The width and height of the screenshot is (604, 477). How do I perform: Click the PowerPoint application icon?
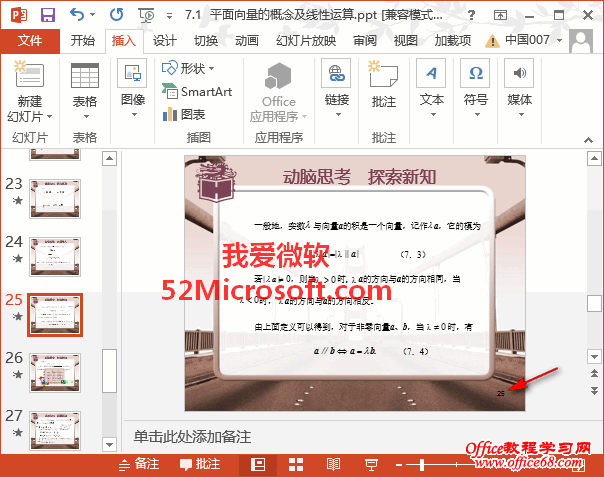coord(18,15)
